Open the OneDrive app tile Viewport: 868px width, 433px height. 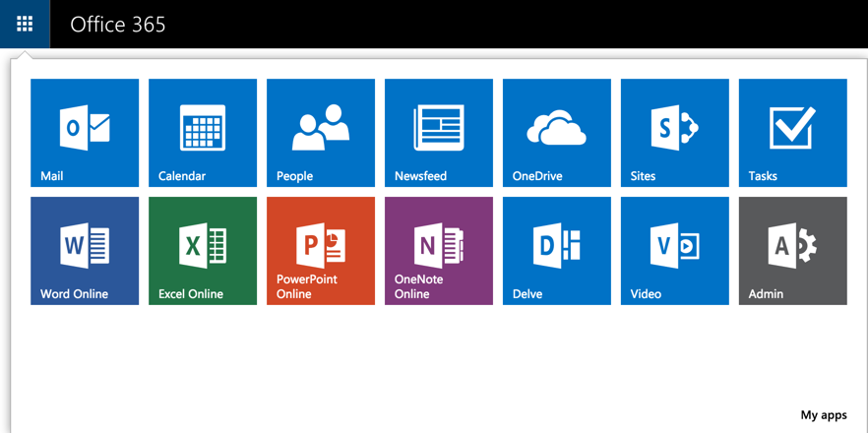click(x=557, y=133)
